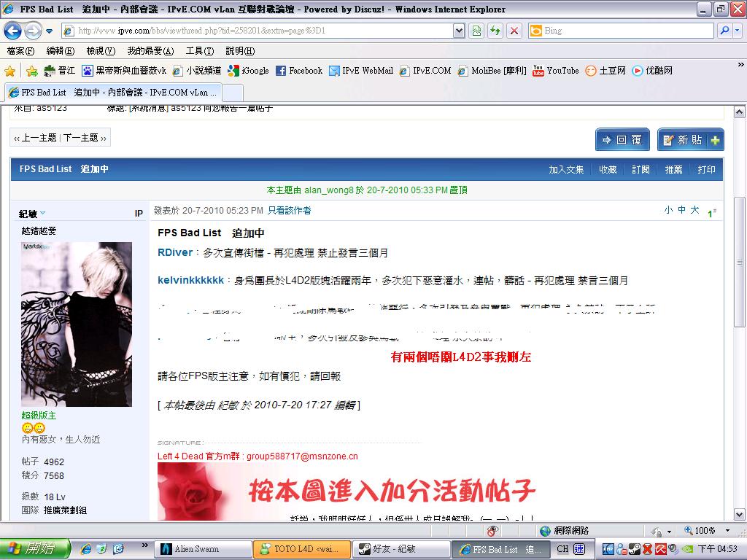Click the browser Back arrow button

(x=12, y=31)
